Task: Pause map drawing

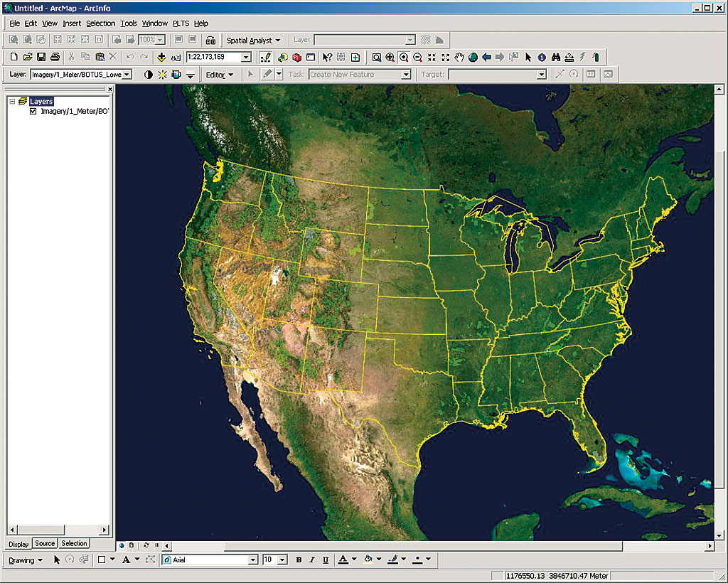Action: click(156, 545)
